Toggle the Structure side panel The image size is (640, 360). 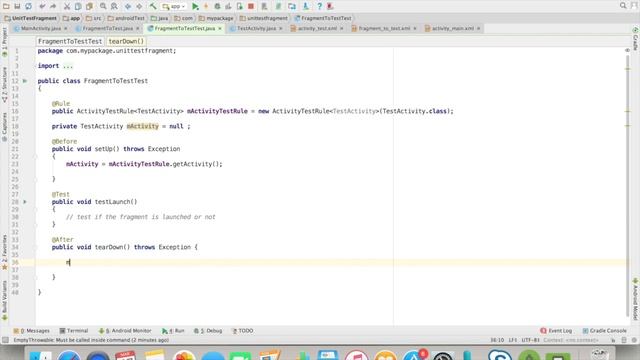pyautogui.click(x=4, y=84)
